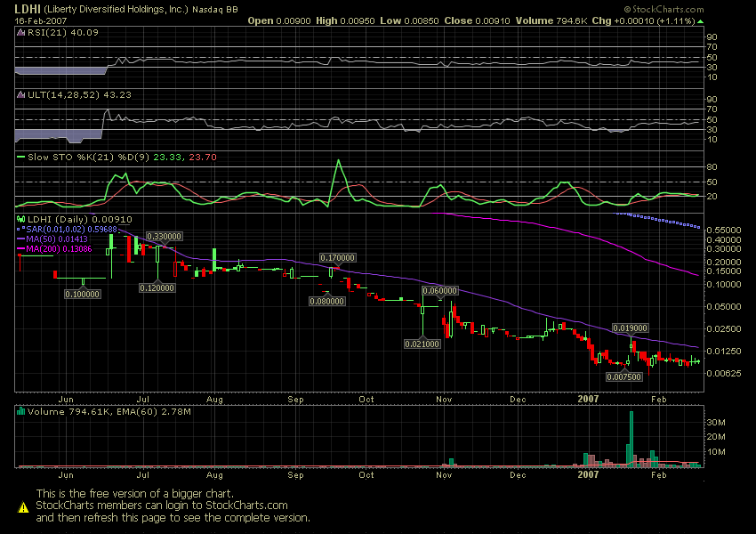The image size is (756, 534).
Task: Select the LDHI ticker symbol title
Action: (28, 9)
